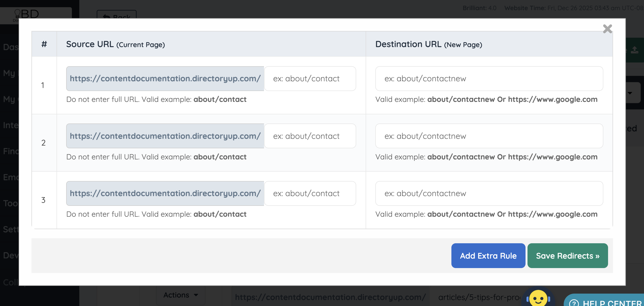Viewport: 644px width, 306px height.
Task: Click row 1 destination URL field
Action: pyautogui.click(x=489, y=79)
